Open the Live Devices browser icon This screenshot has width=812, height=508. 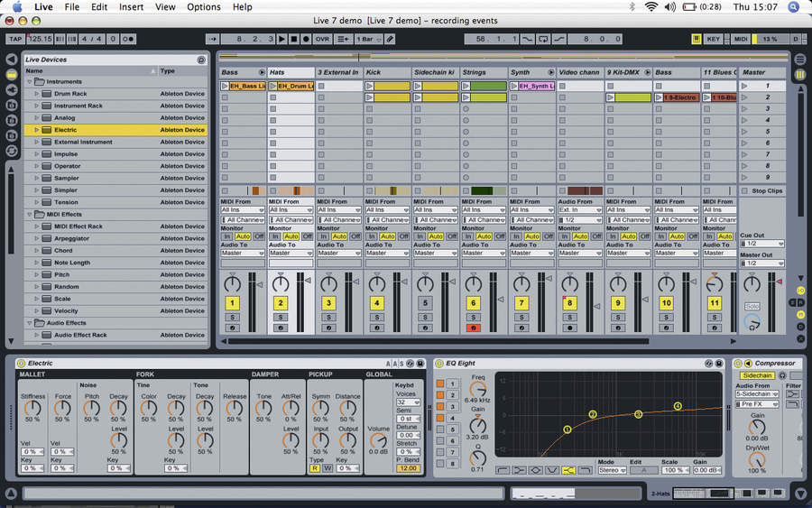tap(11, 75)
